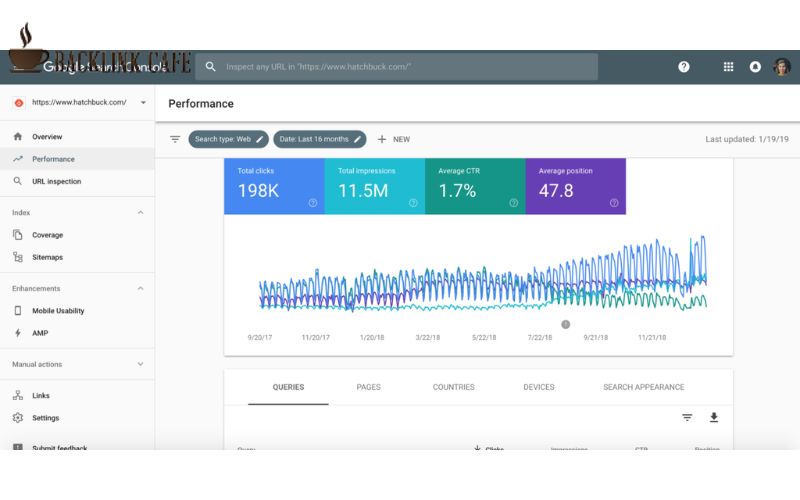800x500 pixels.
Task: Open the notifications bell icon
Action: [x=755, y=67]
